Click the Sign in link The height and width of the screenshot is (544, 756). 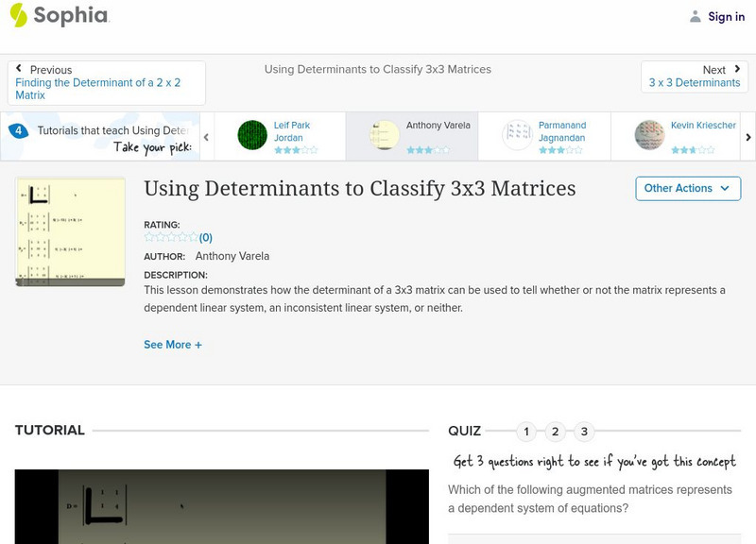pos(726,16)
